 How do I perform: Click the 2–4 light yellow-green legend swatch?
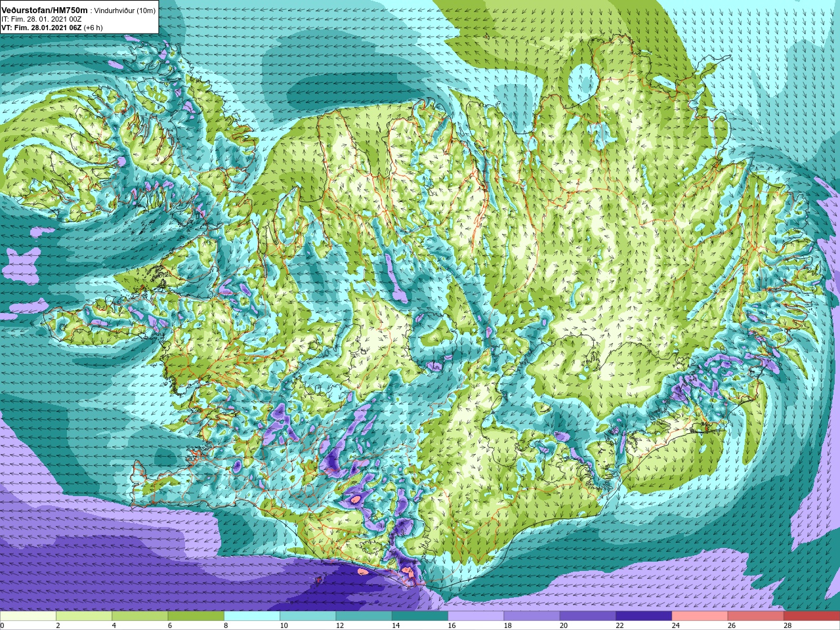click(84, 616)
